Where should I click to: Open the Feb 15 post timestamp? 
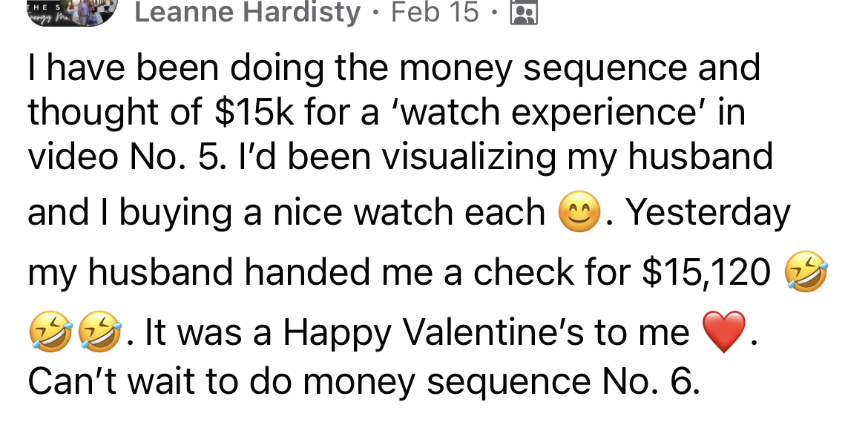(435, 13)
